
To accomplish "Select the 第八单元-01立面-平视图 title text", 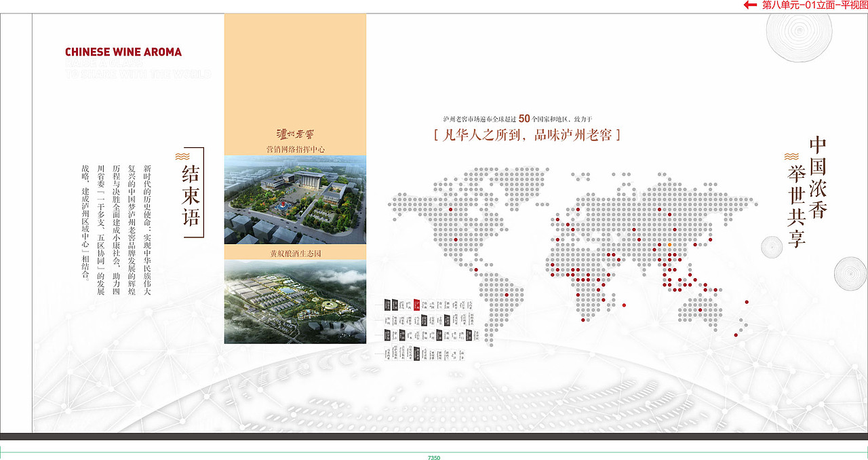I will pos(814,5).
